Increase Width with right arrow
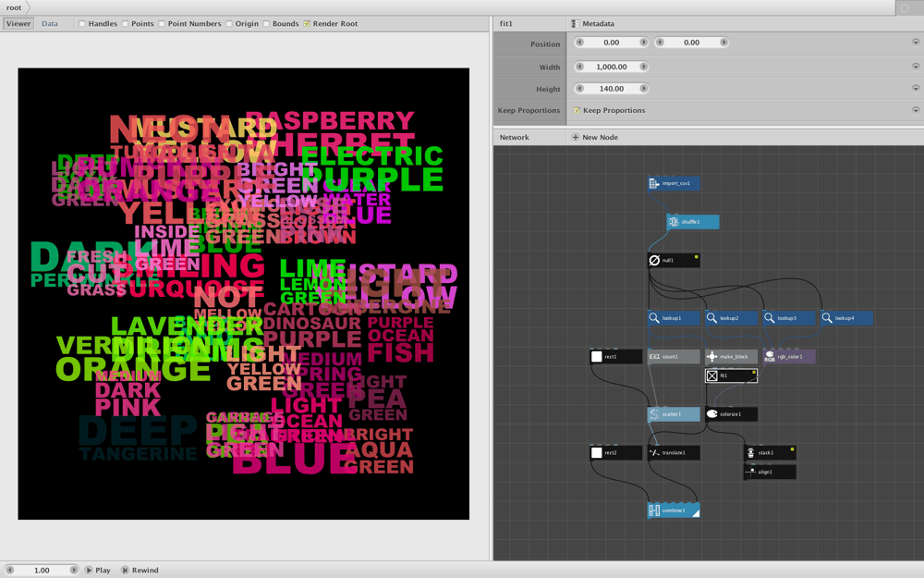 (x=643, y=67)
